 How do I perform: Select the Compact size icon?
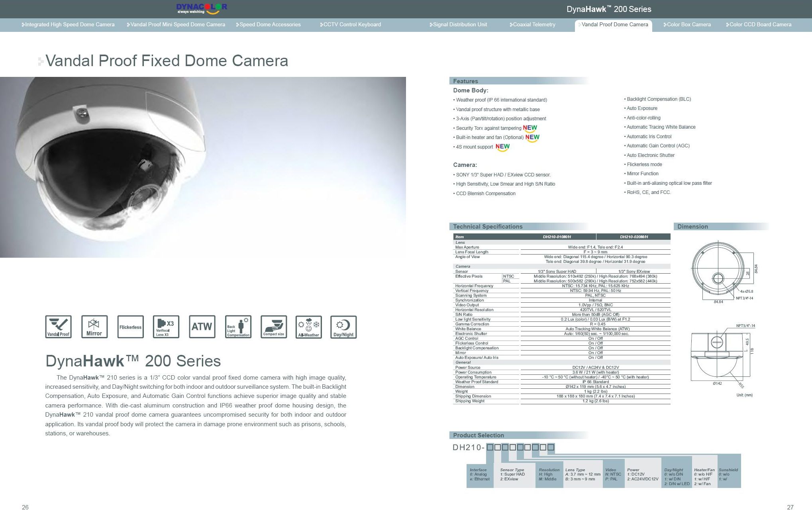(x=274, y=327)
